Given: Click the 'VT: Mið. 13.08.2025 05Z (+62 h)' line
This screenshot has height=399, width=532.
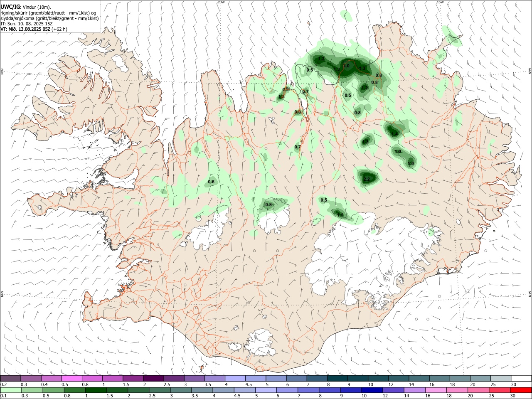Looking at the screenshot, I should (x=34, y=29).
